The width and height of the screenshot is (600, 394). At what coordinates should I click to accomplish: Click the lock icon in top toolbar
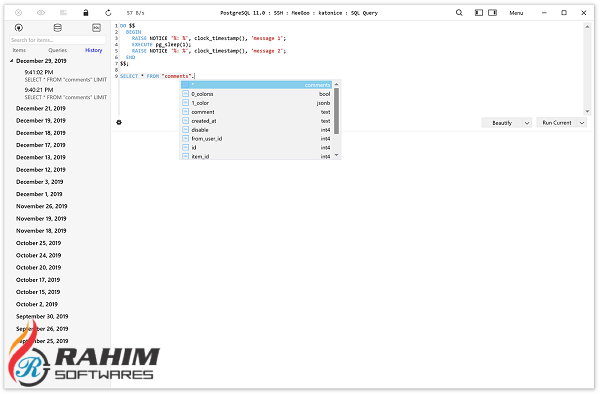pyautogui.click(x=86, y=13)
